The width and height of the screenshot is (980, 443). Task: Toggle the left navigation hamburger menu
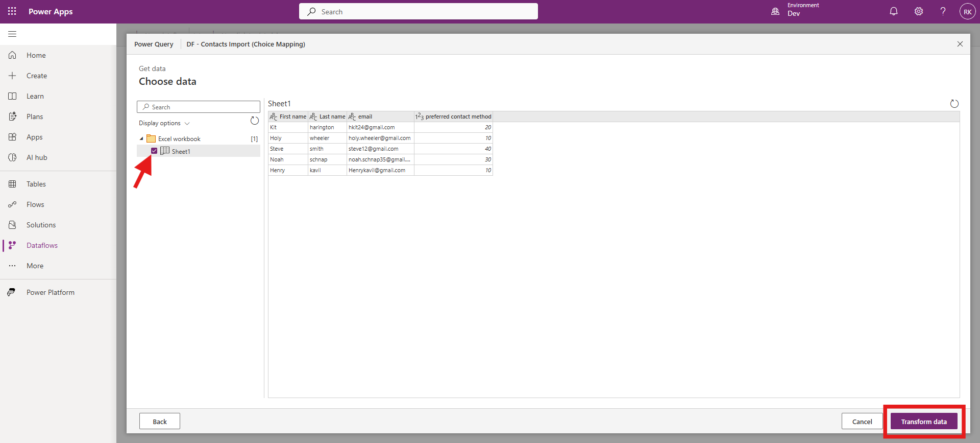(12, 34)
